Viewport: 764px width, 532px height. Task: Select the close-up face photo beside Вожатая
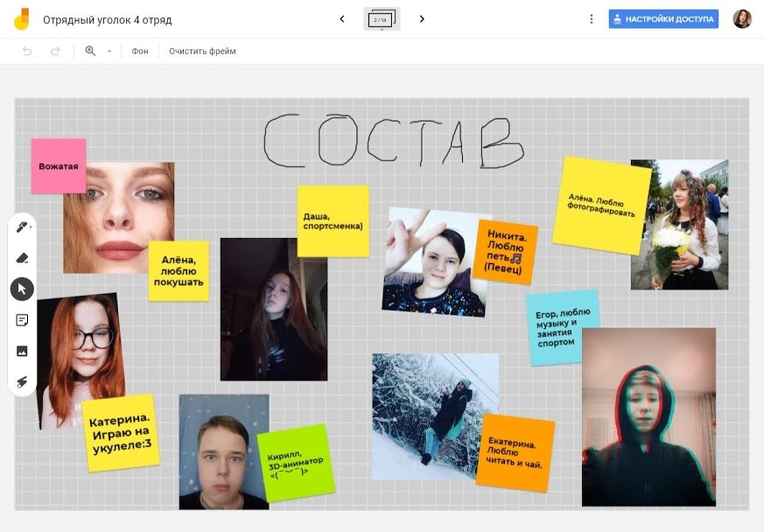119,217
